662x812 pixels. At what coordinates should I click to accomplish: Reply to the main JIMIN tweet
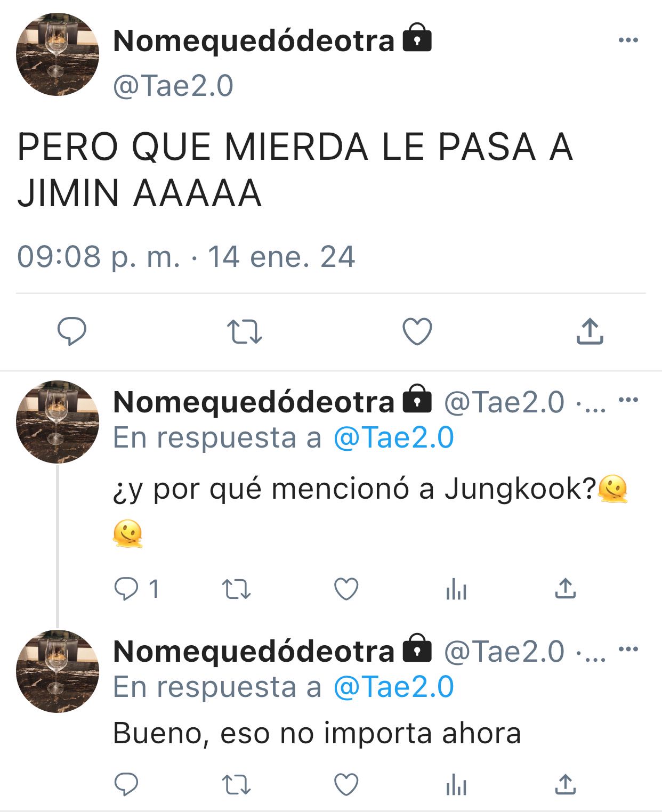(x=72, y=331)
